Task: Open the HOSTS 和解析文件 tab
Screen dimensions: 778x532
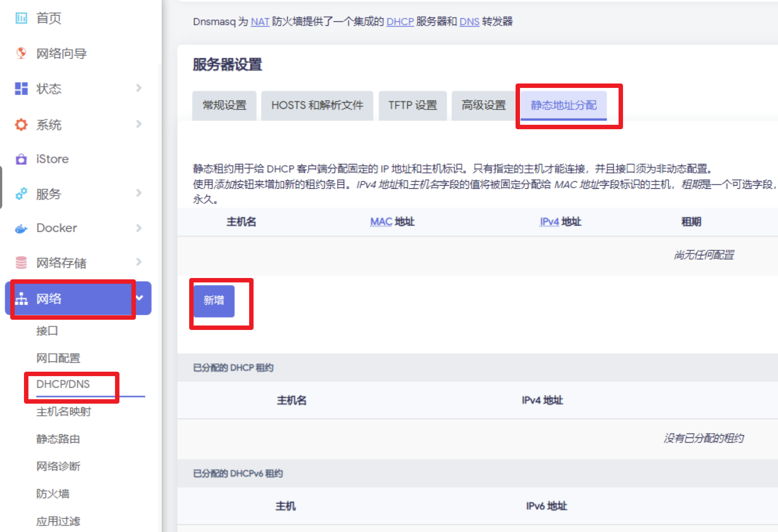Action: coord(317,106)
